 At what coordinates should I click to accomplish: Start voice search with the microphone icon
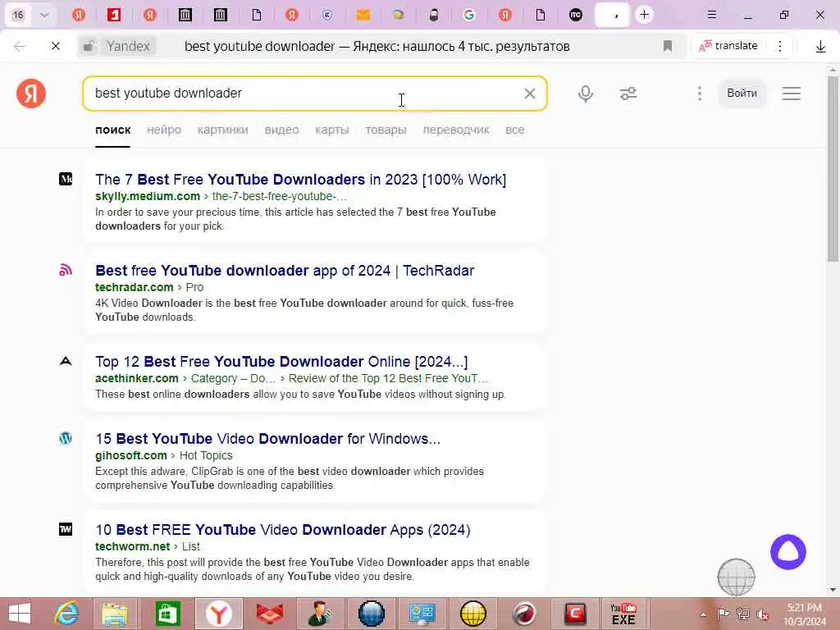586,94
